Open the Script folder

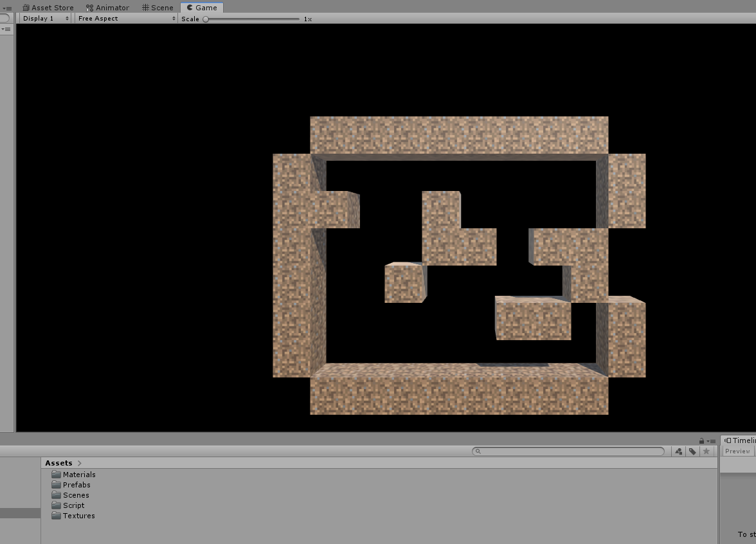click(73, 505)
